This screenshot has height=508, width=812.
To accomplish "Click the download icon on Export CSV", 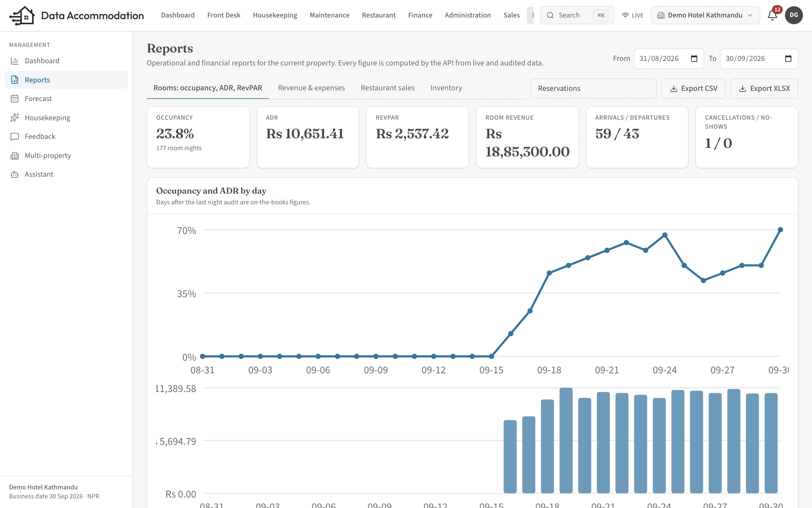I will [x=673, y=88].
